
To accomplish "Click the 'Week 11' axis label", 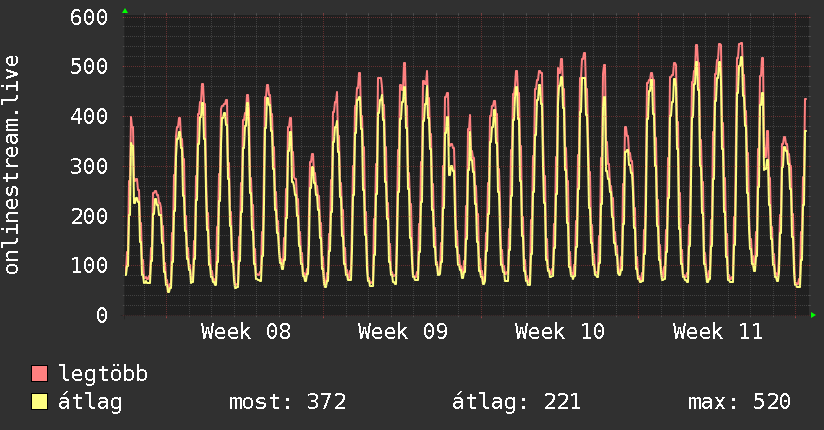I will 717,332.
